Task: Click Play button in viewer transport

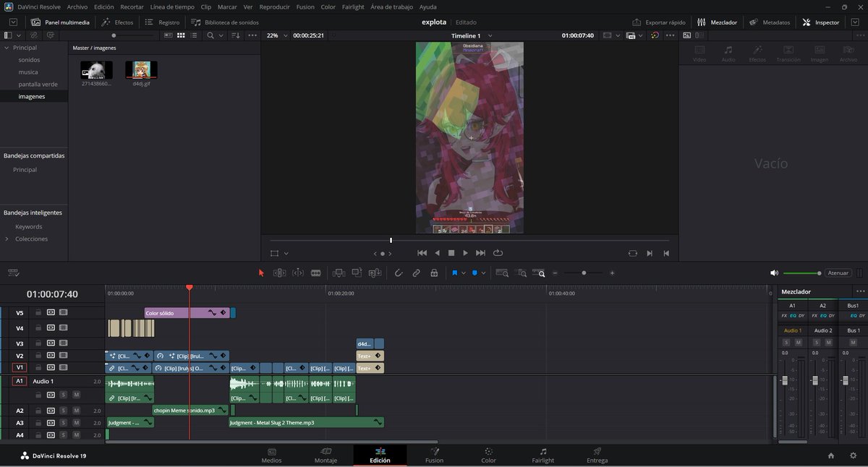Action: pyautogui.click(x=465, y=253)
